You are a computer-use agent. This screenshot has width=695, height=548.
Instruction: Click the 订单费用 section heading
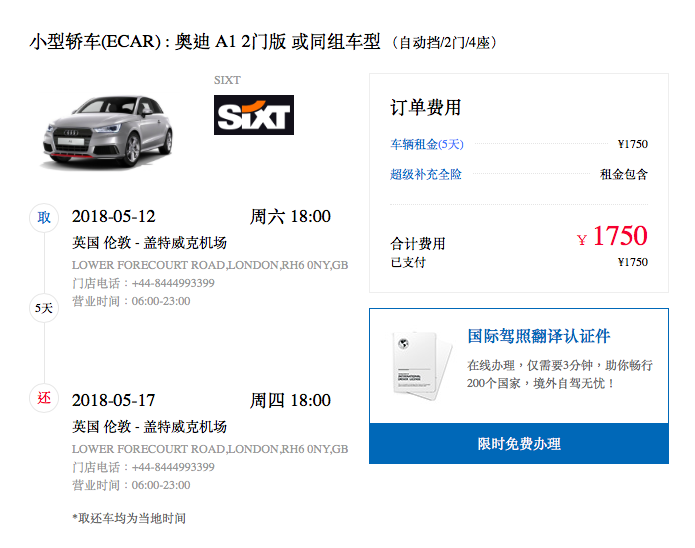(426, 107)
